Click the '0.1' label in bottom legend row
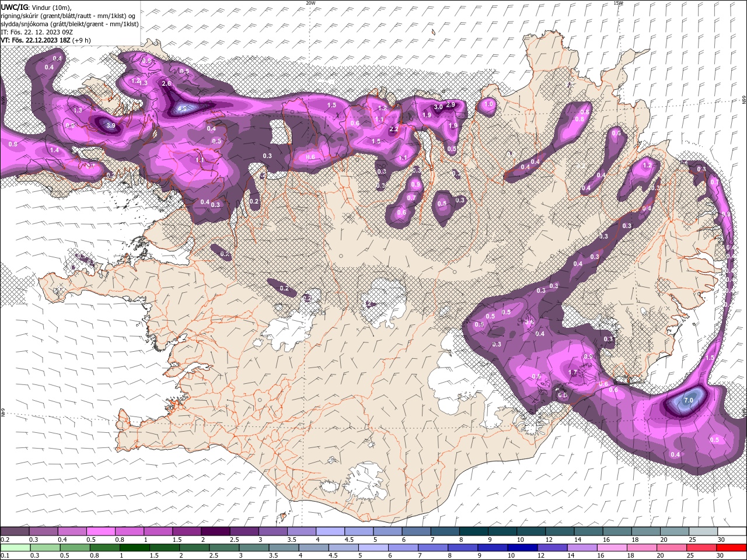 pos(5,556)
